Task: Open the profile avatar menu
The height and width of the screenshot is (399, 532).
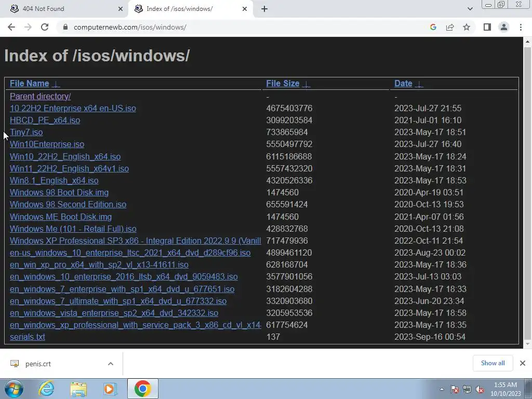Action: point(504,27)
